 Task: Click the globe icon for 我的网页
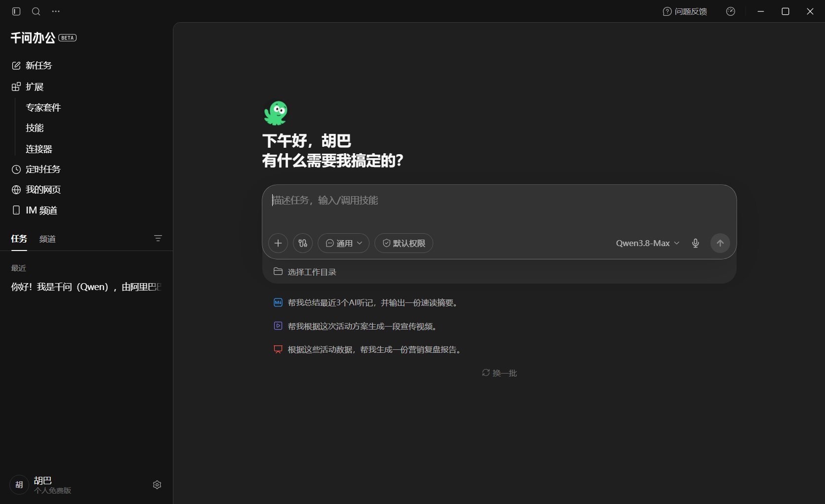coord(16,190)
